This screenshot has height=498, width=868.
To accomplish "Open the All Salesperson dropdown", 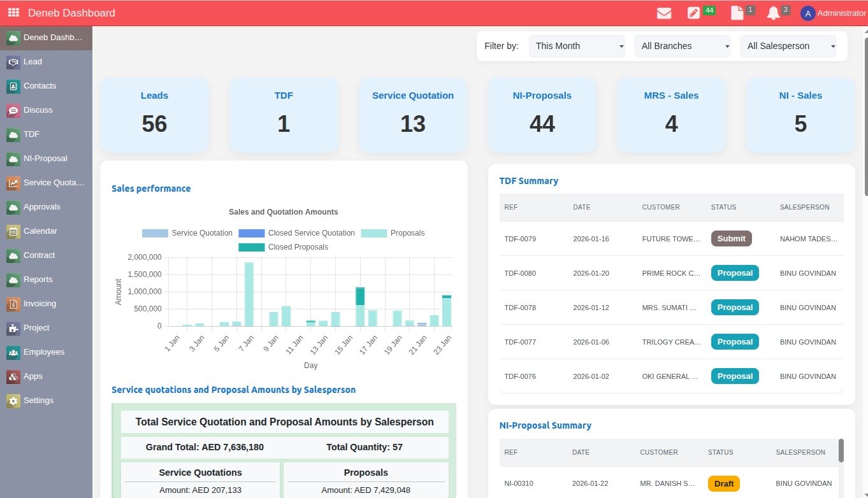I will 788,46.
